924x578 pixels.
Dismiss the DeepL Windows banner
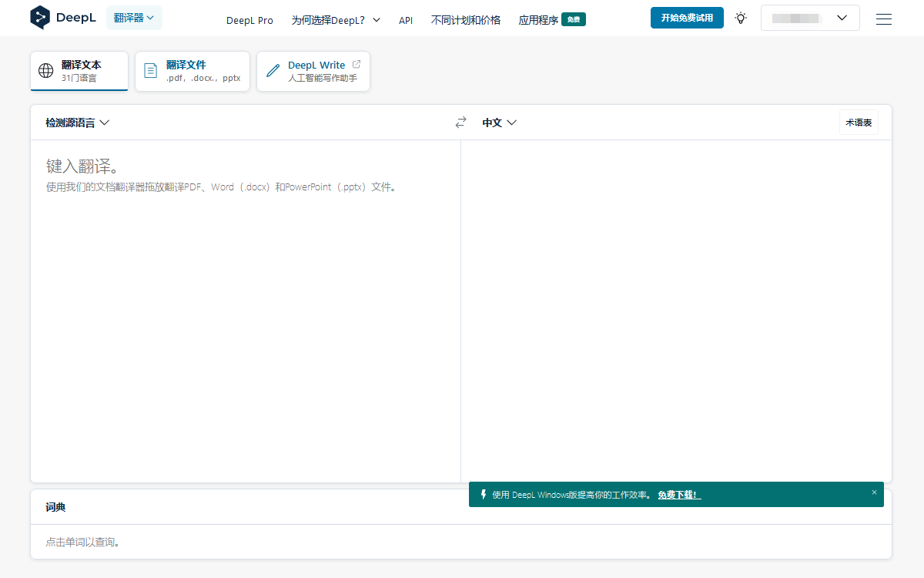(x=874, y=492)
